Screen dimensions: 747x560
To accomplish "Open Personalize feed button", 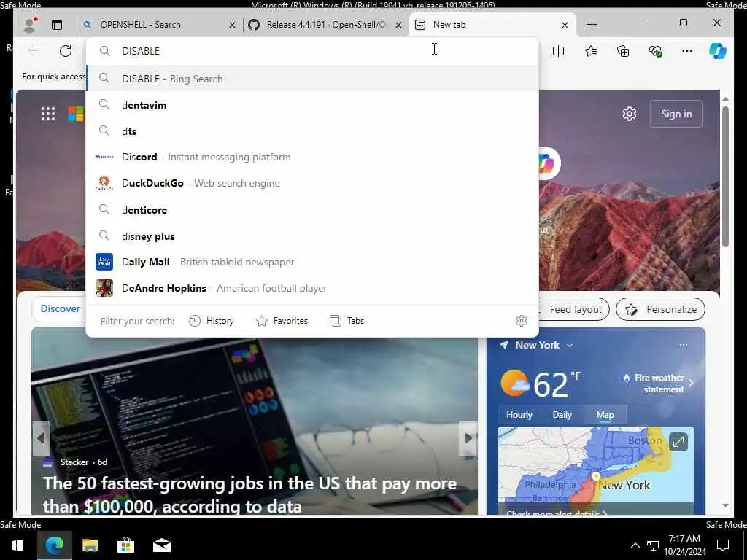I will (660, 309).
